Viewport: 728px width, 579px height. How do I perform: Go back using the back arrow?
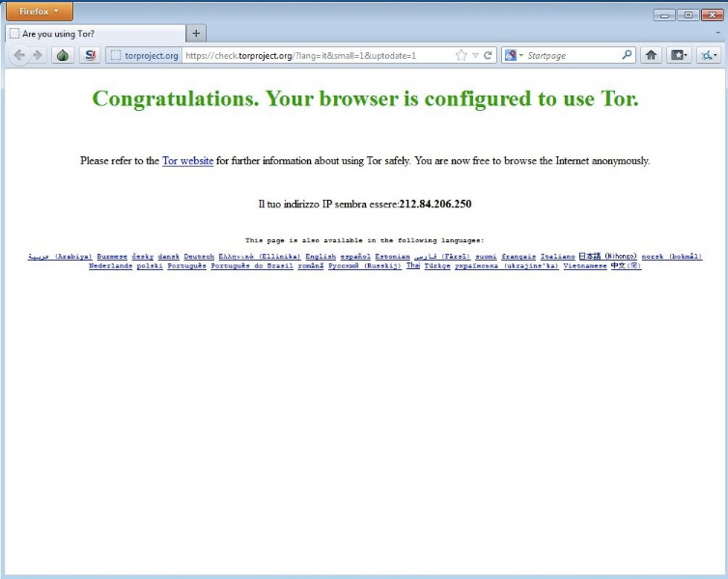tap(19, 56)
